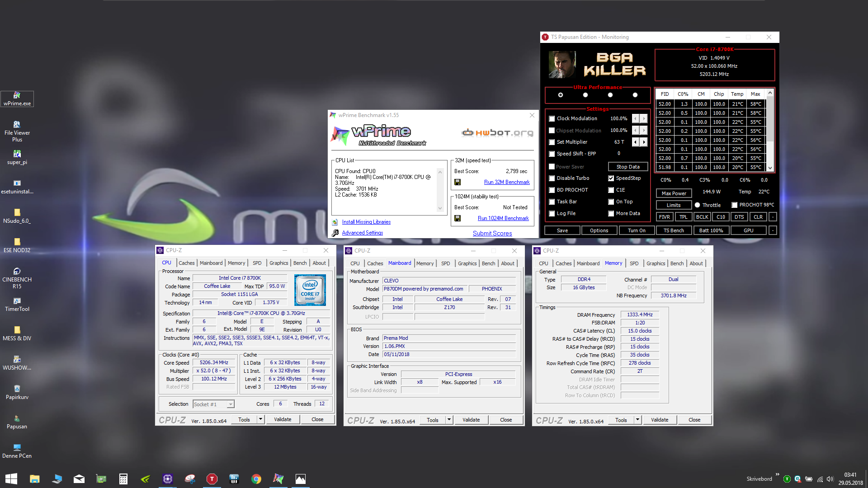Increase the Set Multiplier value arrow
Screen dimensions: 868x488
[x=644, y=142]
